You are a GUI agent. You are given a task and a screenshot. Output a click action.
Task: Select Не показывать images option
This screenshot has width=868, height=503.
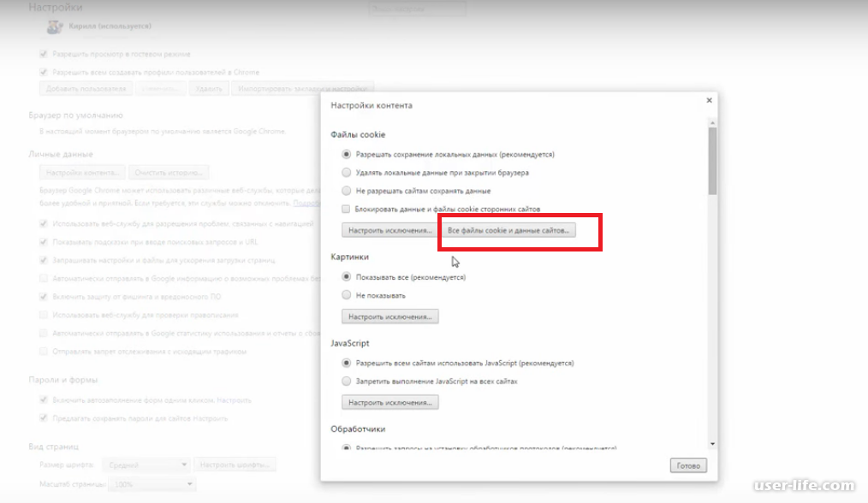click(x=346, y=295)
